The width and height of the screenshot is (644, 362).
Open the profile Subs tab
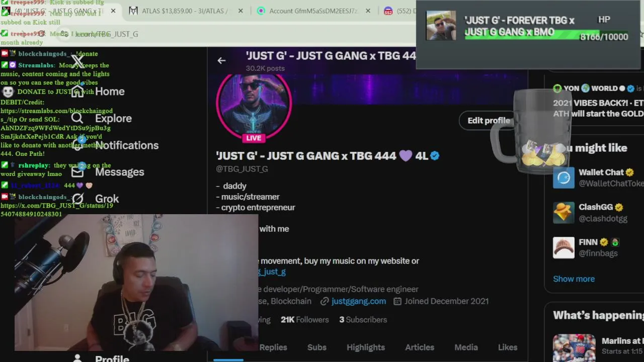coord(317,347)
